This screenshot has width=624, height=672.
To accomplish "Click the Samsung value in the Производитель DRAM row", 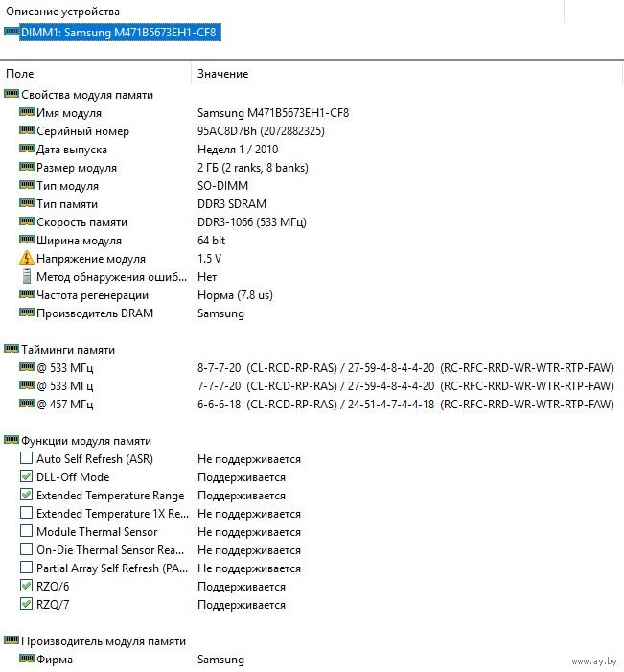I will [220, 313].
